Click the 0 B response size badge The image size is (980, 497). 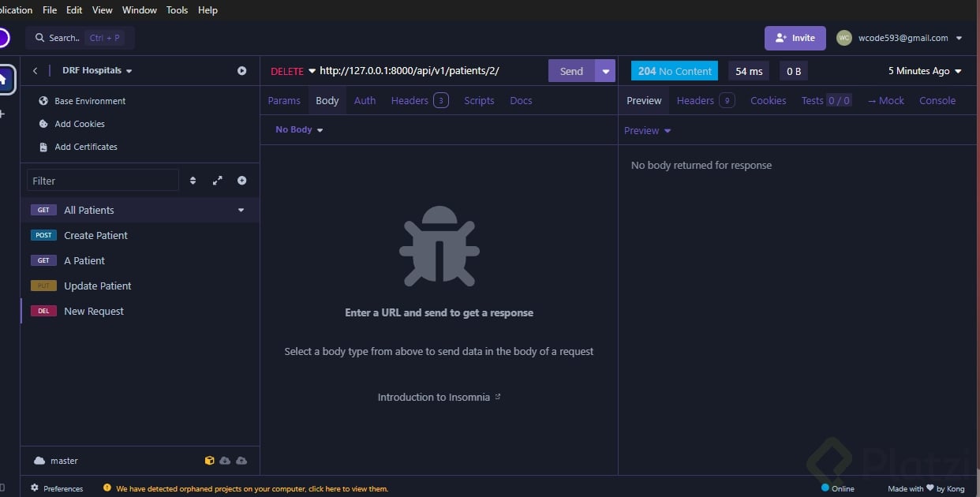[x=794, y=71]
